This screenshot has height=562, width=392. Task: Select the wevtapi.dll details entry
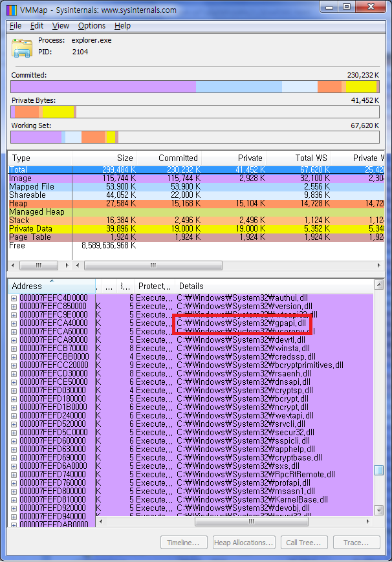tap(245, 416)
